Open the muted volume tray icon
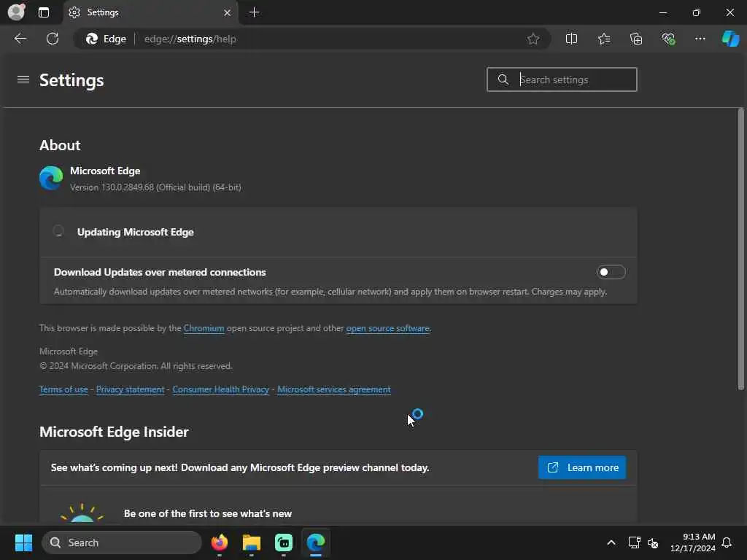This screenshot has width=747, height=560. pyautogui.click(x=653, y=542)
